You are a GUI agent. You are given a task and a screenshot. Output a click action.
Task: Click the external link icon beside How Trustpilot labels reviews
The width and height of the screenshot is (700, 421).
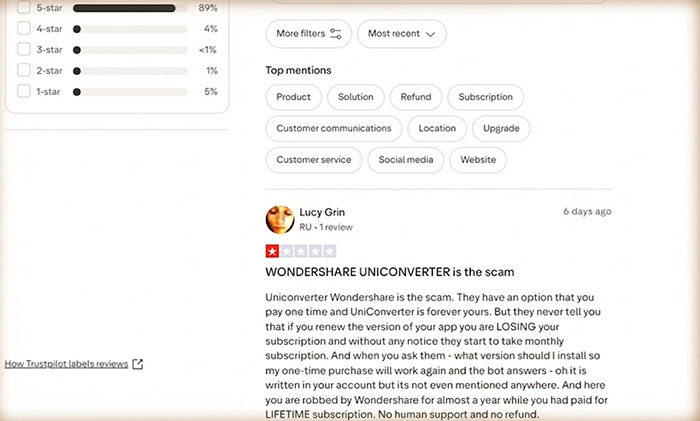pos(138,364)
